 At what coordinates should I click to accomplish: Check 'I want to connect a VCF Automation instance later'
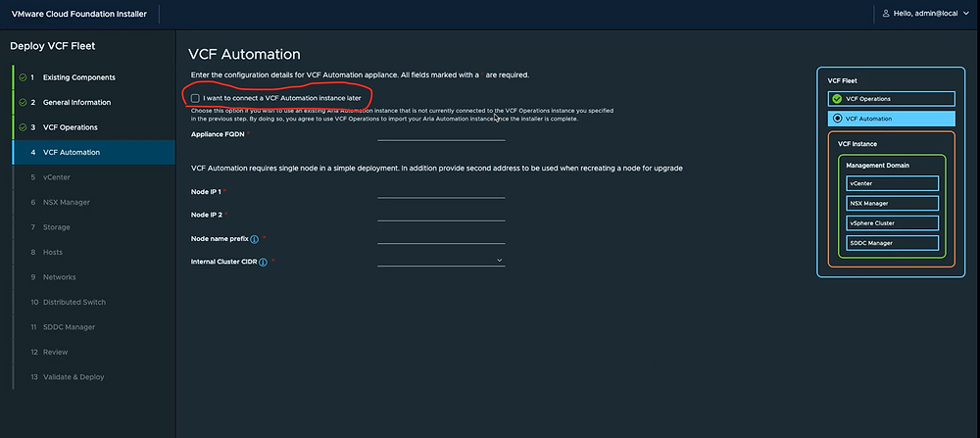click(196, 98)
